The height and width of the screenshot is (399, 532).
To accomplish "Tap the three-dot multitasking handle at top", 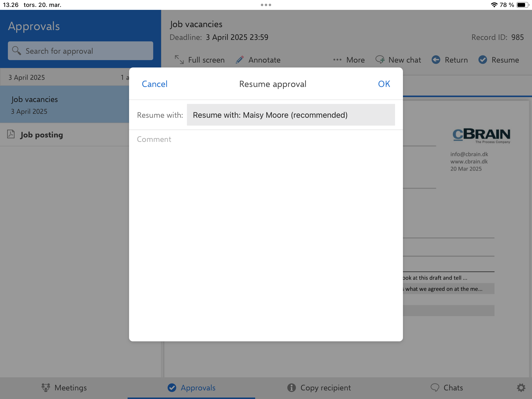I will pos(266,5).
